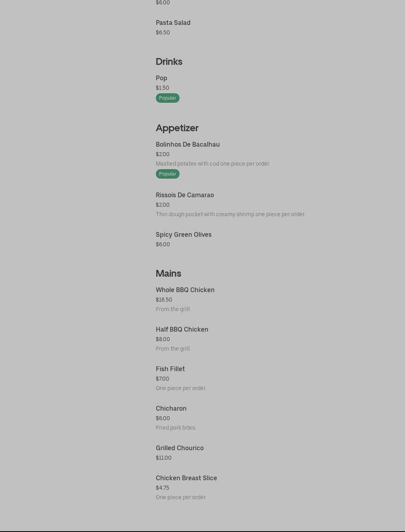
Task: Click the Popular badge under Pop
Action: (x=168, y=98)
